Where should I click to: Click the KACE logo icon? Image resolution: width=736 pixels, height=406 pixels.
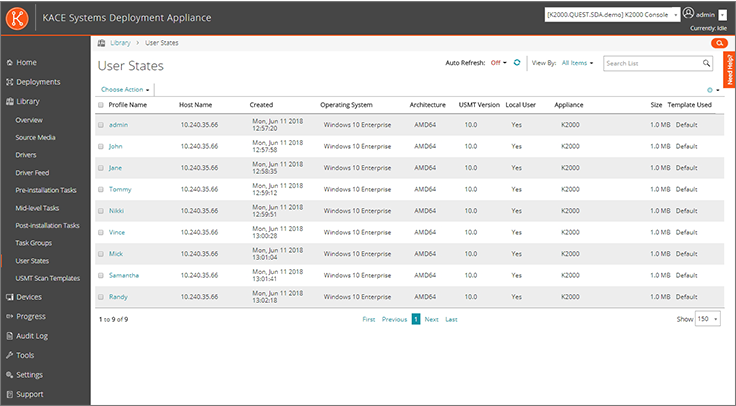point(17,18)
